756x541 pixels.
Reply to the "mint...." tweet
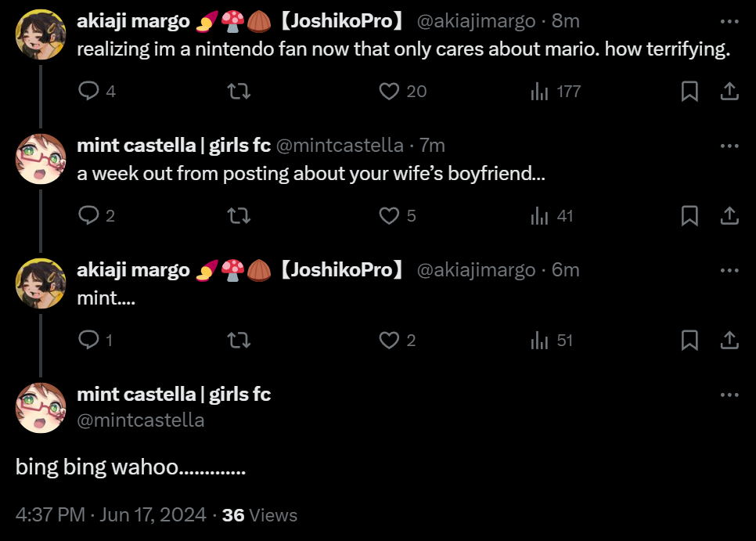point(88,340)
